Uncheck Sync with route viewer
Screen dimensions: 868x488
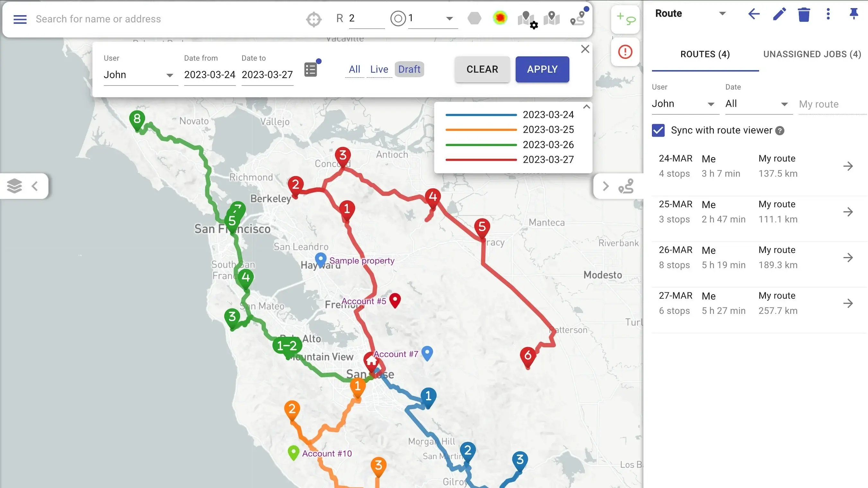point(658,130)
